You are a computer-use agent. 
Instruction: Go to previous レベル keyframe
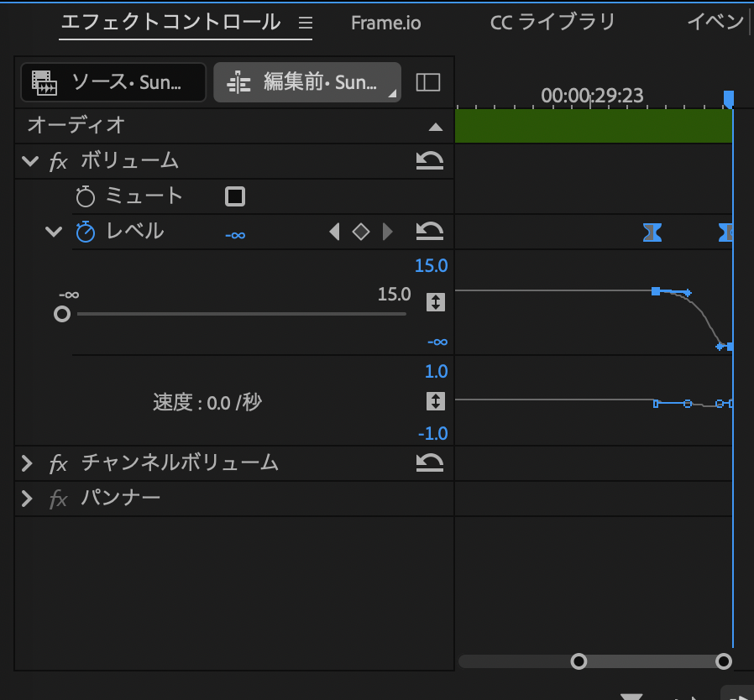pos(335,232)
